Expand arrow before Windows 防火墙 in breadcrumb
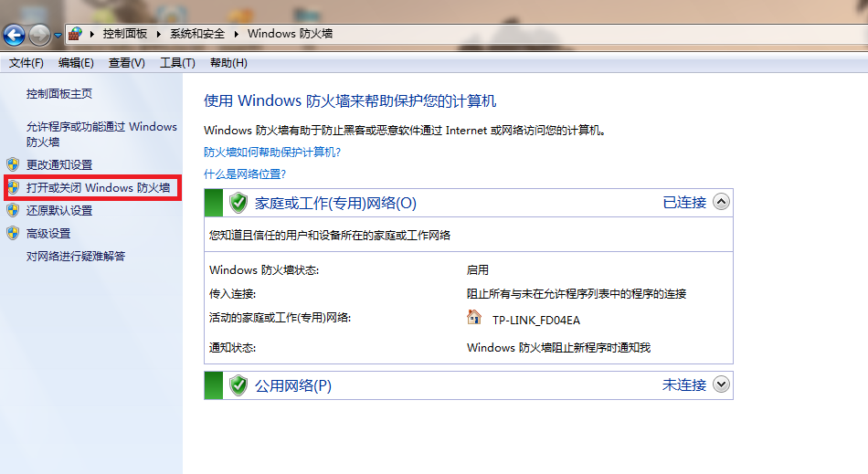The width and height of the screenshot is (868, 474). [237, 34]
